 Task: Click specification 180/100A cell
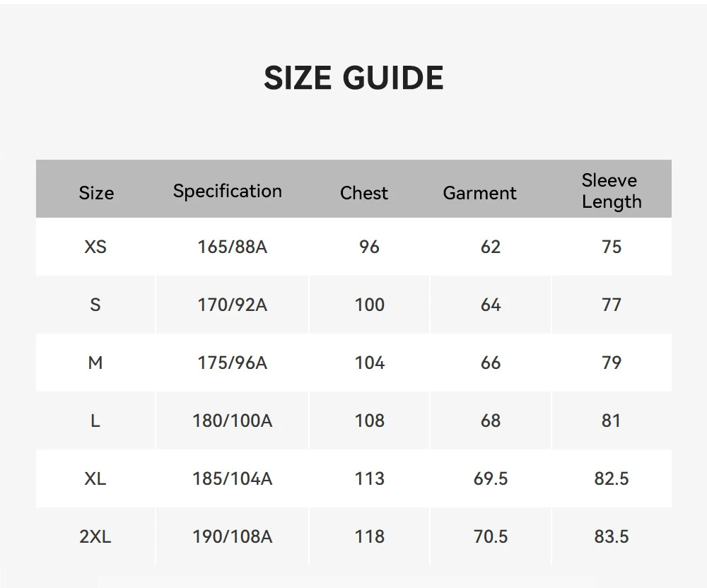(x=232, y=421)
